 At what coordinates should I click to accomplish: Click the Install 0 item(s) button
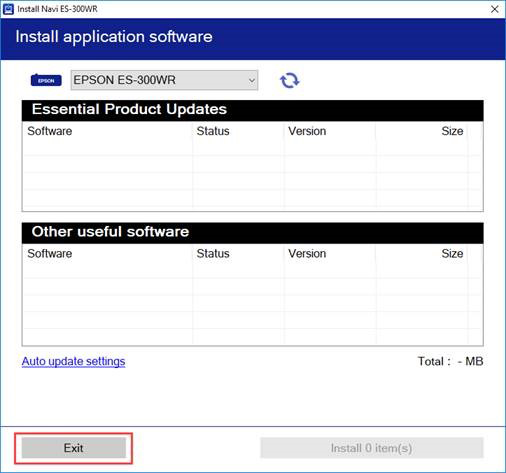[x=372, y=448]
